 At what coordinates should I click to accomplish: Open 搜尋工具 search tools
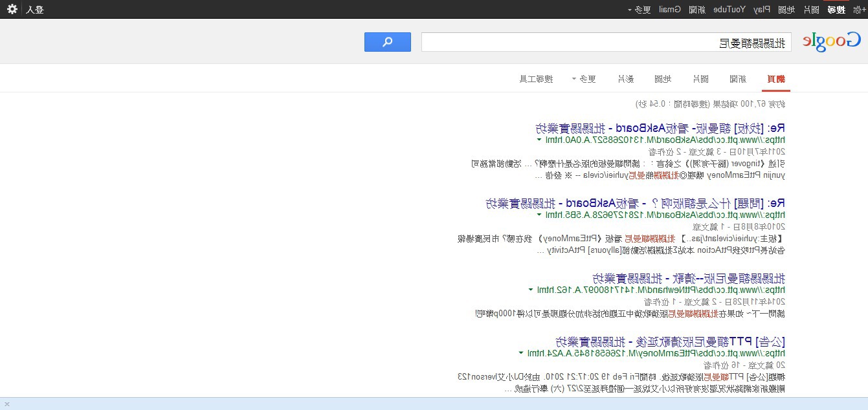coord(537,79)
